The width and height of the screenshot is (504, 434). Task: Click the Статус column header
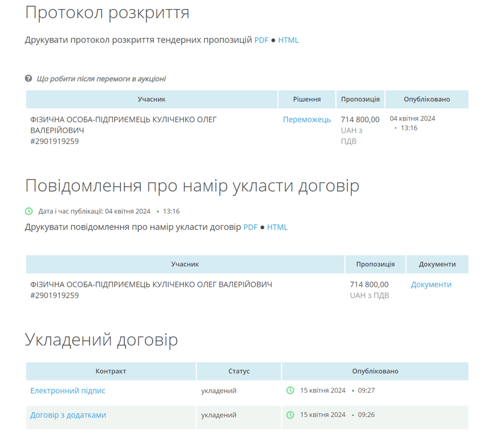(238, 371)
